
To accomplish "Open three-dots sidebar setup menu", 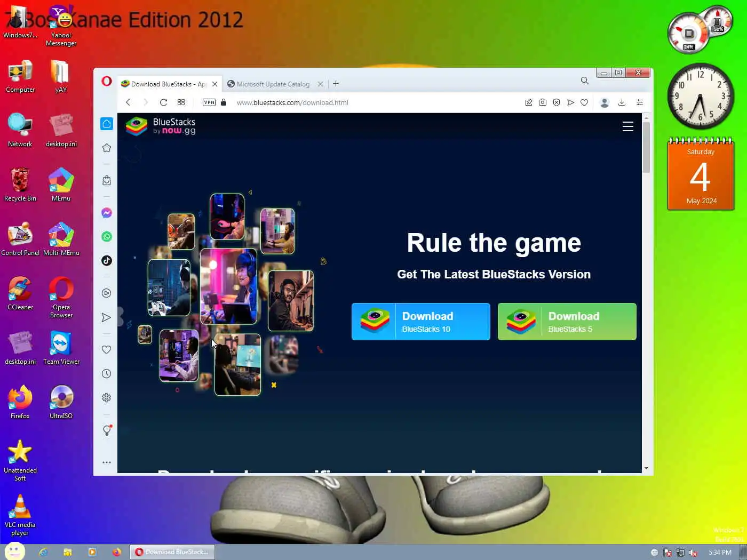I will pyautogui.click(x=107, y=462).
